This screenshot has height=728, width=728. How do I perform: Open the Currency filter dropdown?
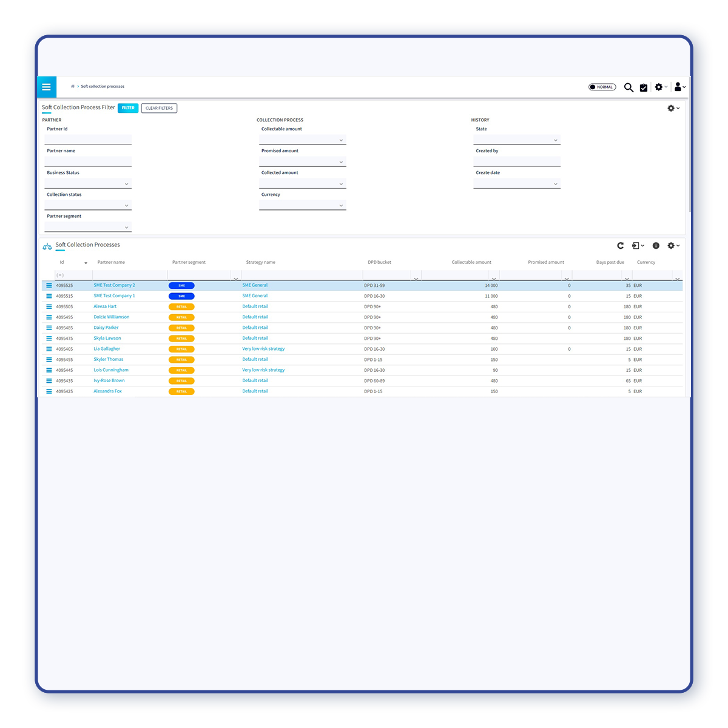coord(302,206)
